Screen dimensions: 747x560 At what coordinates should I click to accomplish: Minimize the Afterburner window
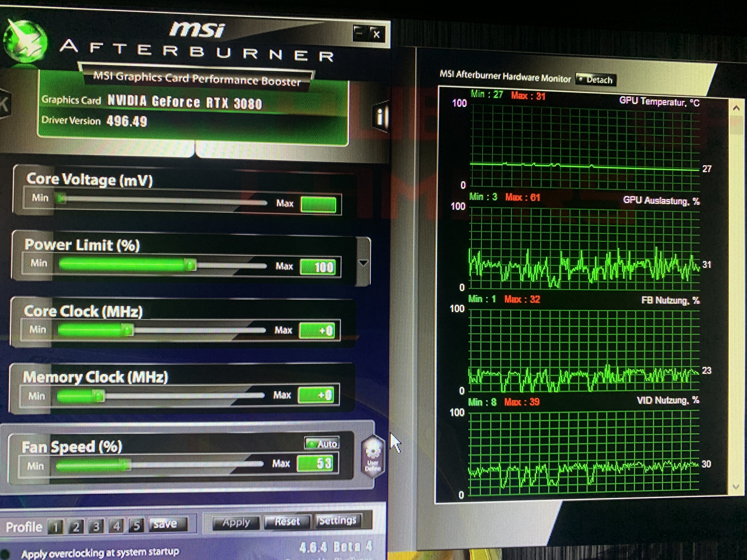coord(360,33)
